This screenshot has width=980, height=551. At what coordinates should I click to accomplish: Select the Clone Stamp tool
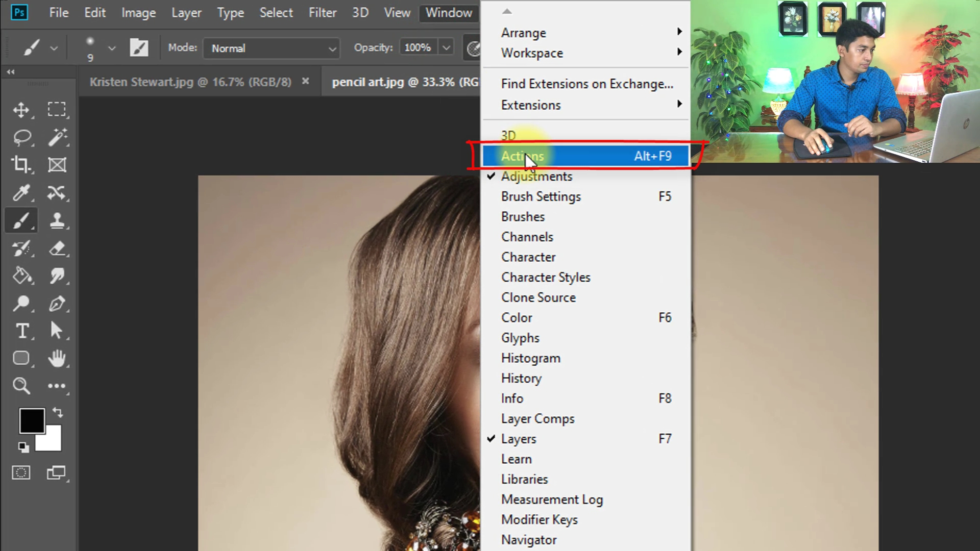coord(57,220)
